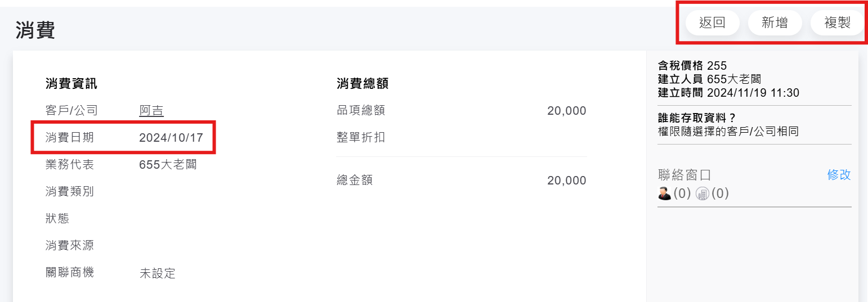Click the 新增 button

click(775, 23)
